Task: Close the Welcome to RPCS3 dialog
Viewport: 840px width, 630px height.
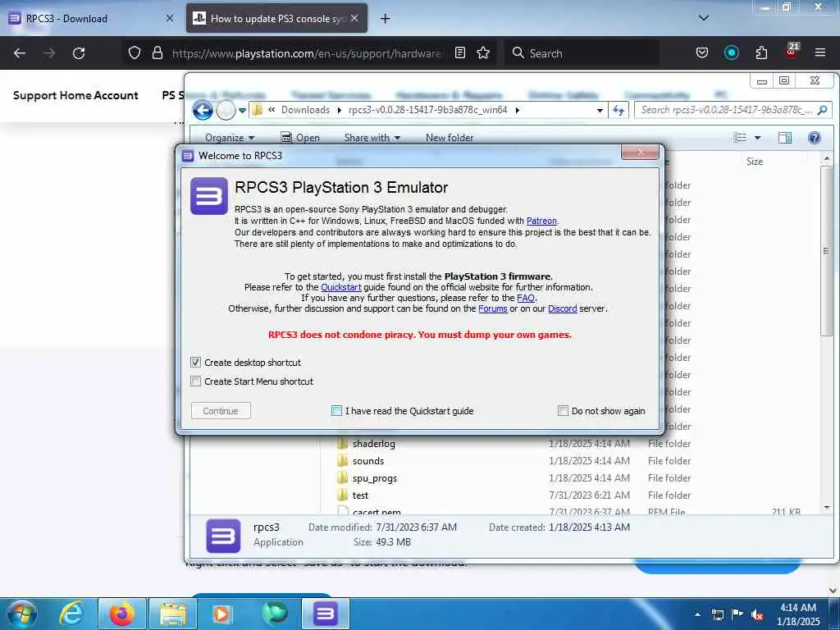Action: 640,152
